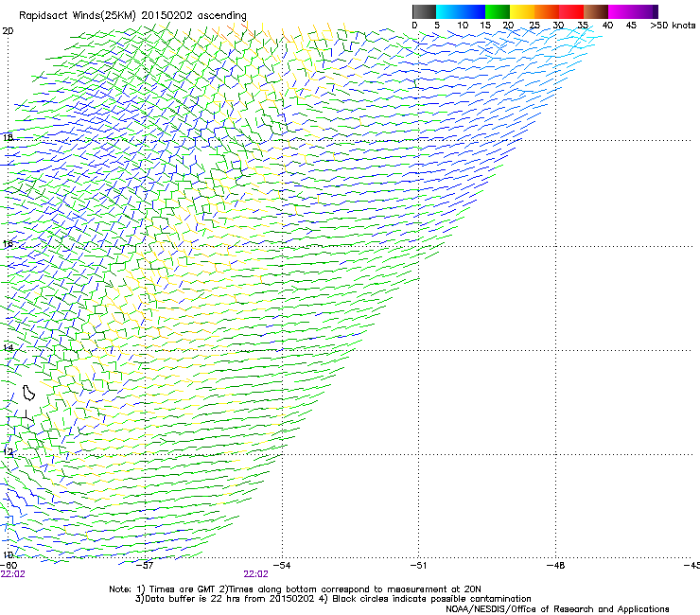Viewport: 700px width, 615px height.
Task: Click the NOAA/NESDIS credit line
Action: tap(557, 609)
